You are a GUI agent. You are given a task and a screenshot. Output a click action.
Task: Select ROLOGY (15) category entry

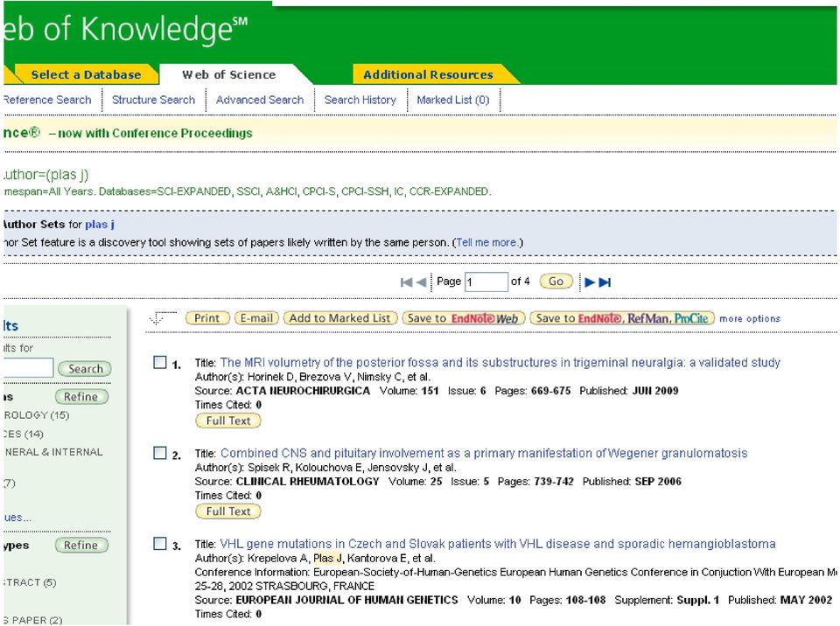(36, 415)
